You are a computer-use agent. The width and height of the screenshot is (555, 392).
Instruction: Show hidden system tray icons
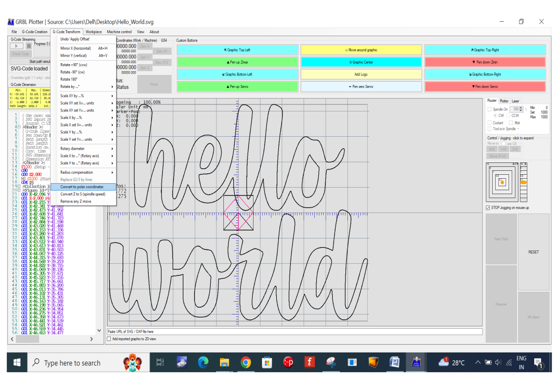pos(478,362)
